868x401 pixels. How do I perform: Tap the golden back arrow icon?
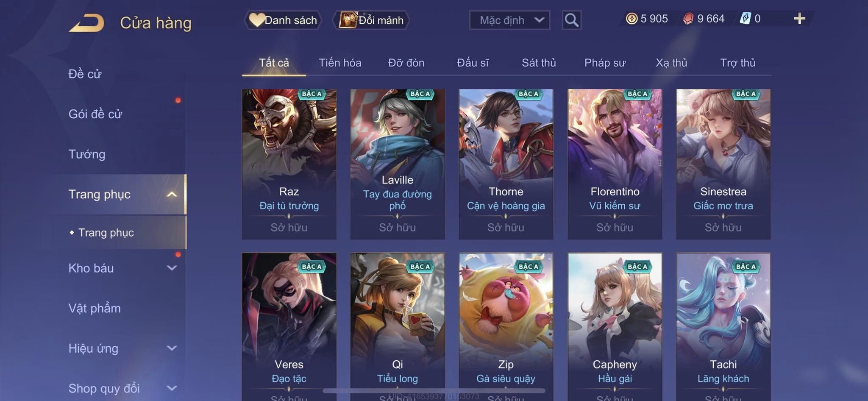[86, 23]
